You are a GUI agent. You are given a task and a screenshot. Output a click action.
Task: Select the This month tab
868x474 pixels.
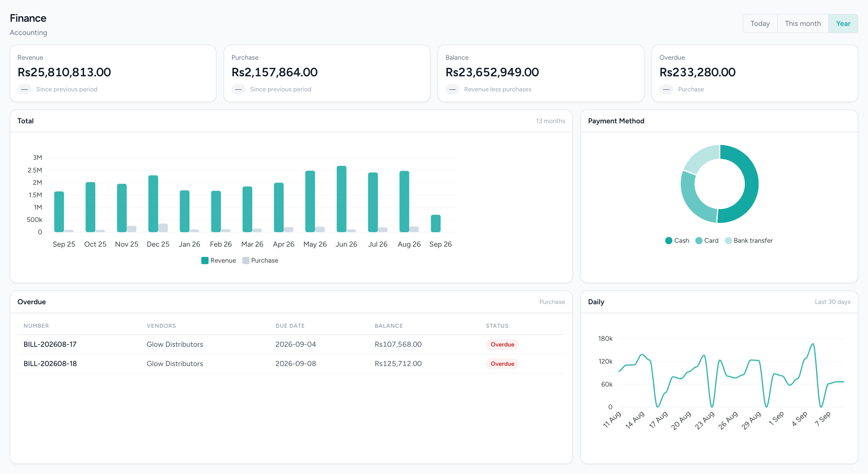coord(803,24)
